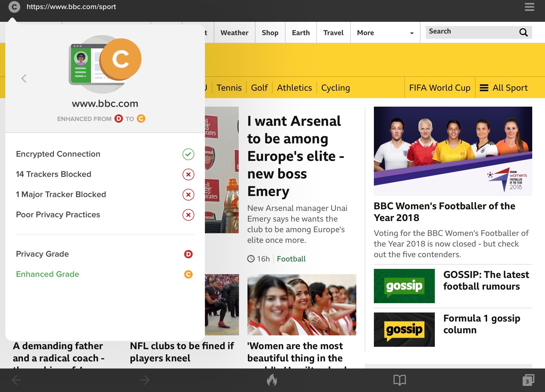Open the tabs switcher showing 3 tabs

(528, 380)
